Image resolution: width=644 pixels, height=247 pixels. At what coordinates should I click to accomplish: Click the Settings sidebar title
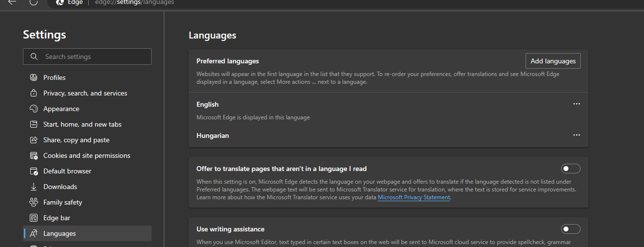[x=44, y=35]
